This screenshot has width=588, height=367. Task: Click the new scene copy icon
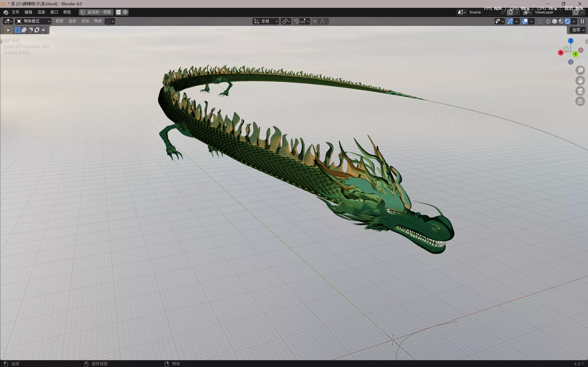(510, 12)
